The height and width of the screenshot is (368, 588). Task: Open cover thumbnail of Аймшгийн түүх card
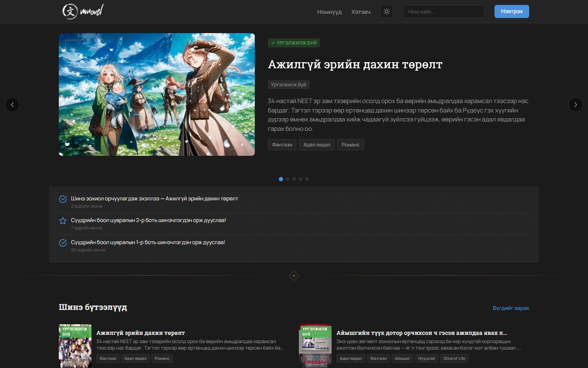tap(315, 346)
